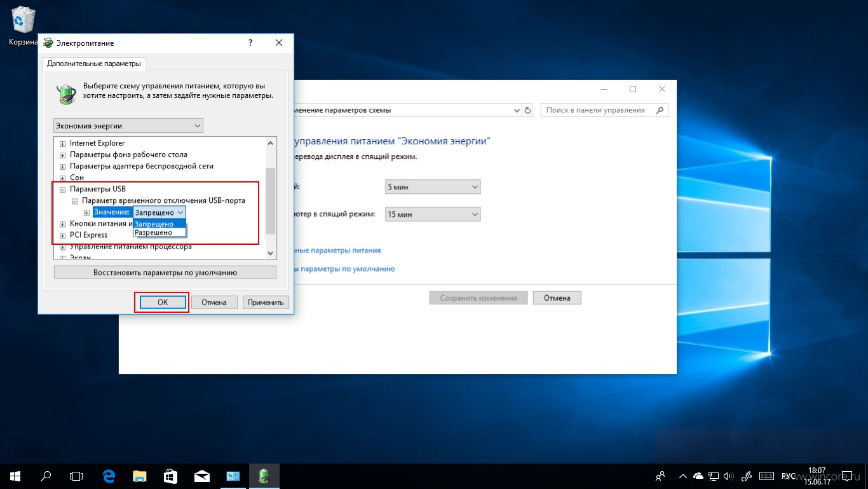Collapse the Параметры USB tree node

pos(62,189)
